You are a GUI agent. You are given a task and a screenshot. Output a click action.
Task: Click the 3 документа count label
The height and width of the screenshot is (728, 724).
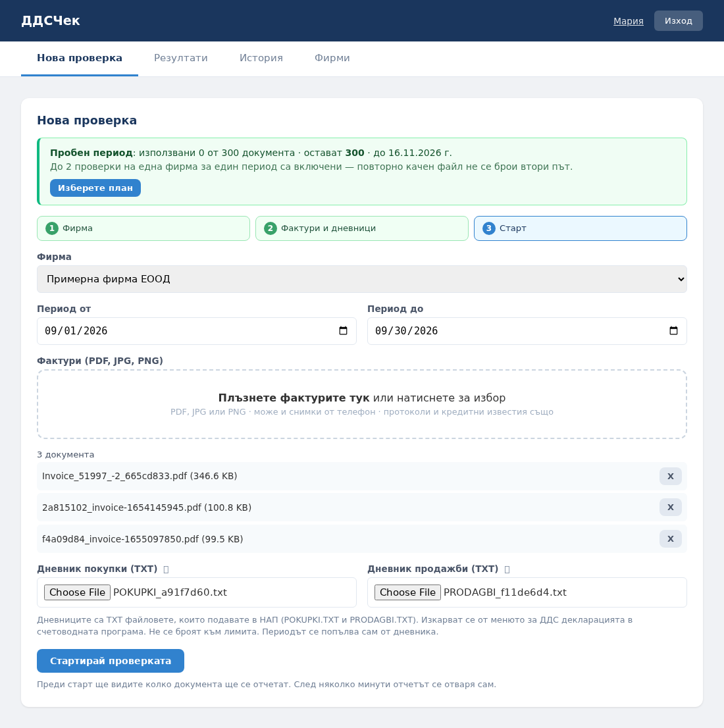pyautogui.click(x=65, y=455)
